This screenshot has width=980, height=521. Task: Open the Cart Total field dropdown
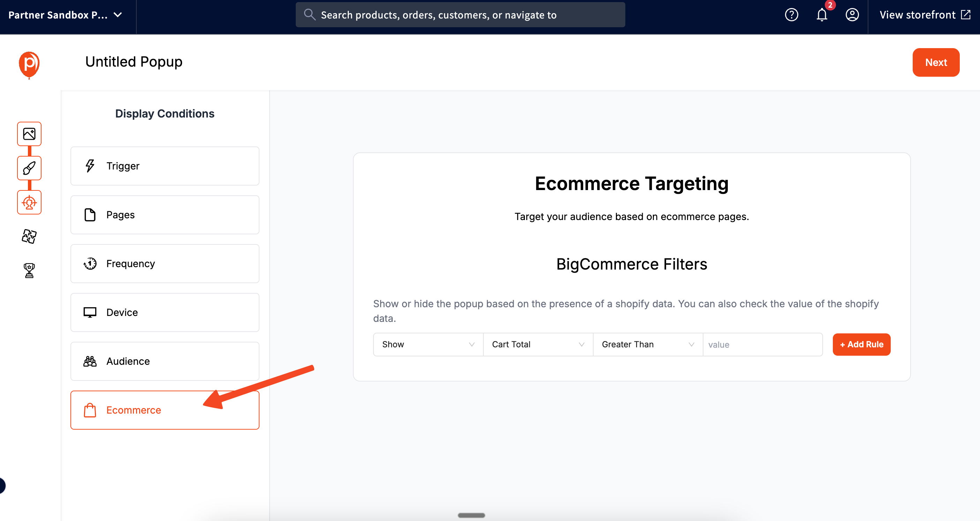point(537,344)
